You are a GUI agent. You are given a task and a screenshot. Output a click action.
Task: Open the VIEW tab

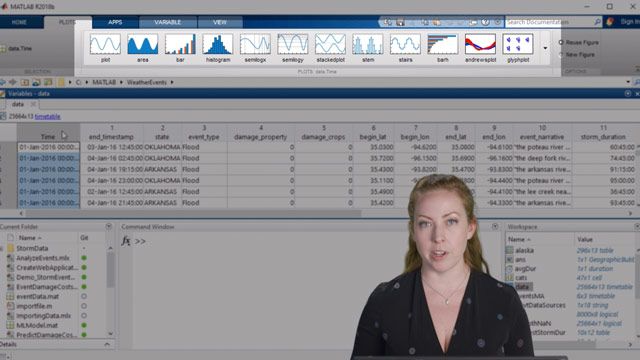[220, 22]
